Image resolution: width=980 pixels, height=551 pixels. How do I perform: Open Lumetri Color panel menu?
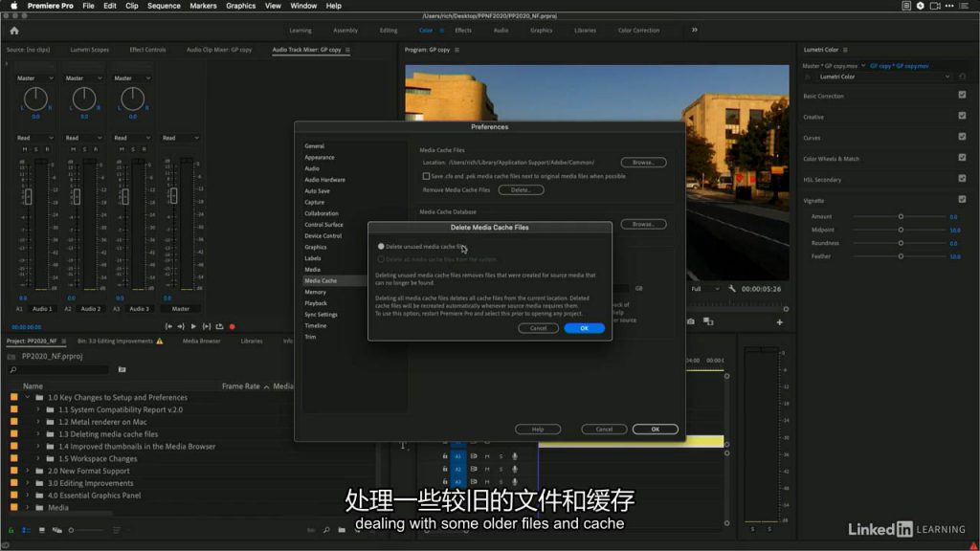[845, 50]
